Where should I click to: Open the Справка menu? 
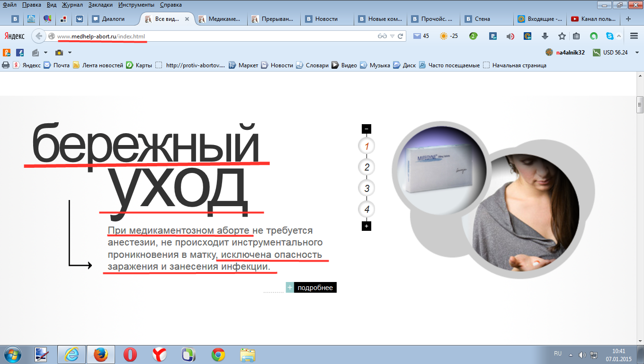click(170, 5)
